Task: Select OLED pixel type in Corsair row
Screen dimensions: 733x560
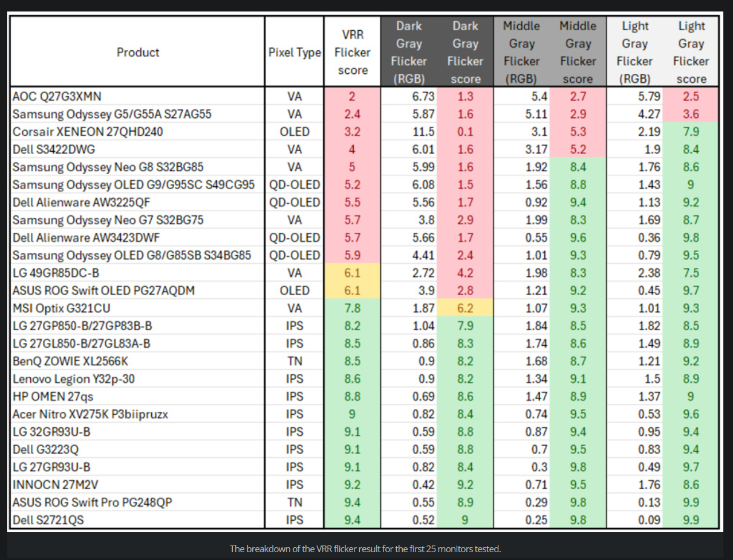Action: pyautogui.click(x=295, y=131)
